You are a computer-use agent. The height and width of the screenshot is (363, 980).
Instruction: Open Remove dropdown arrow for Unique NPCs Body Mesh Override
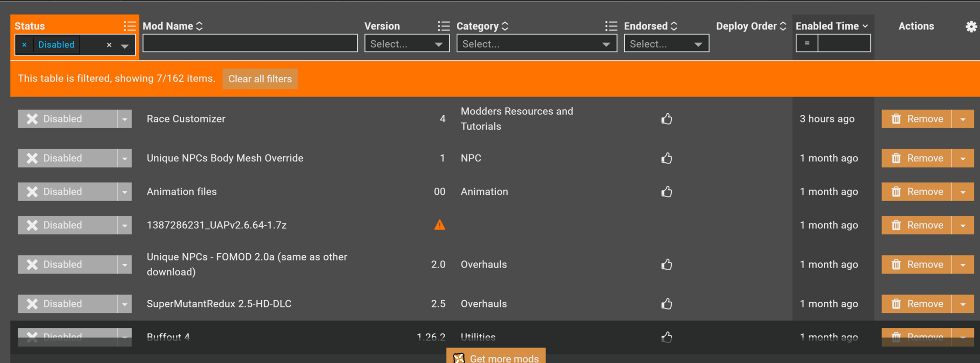coord(963,158)
